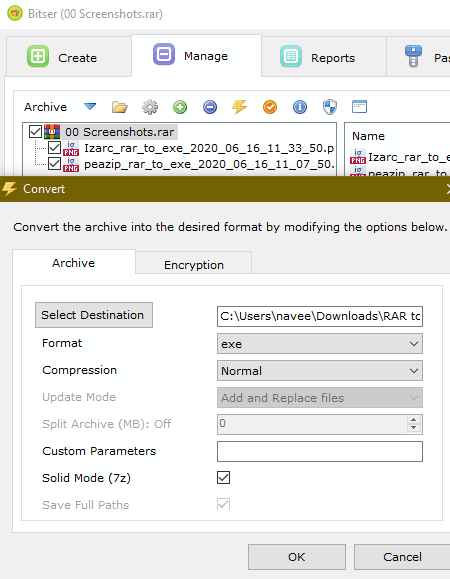This screenshot has height=579, width=450.
Task: Click PNG icon of Izarc_rar_to_exe tree file
Action: point(71,148)
